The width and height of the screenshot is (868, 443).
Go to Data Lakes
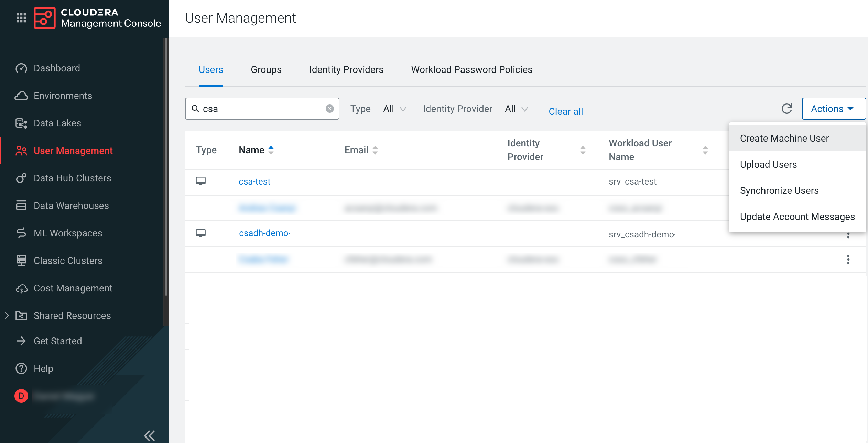(x=57, y=123)
